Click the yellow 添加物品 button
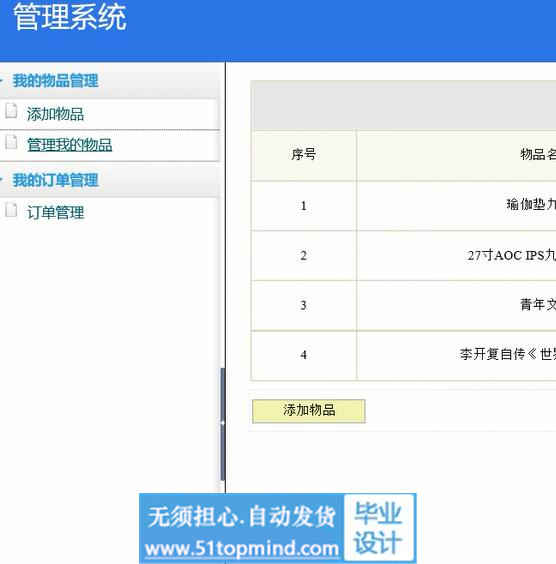The width and height of the screenshot is (556, 564). 309,411
